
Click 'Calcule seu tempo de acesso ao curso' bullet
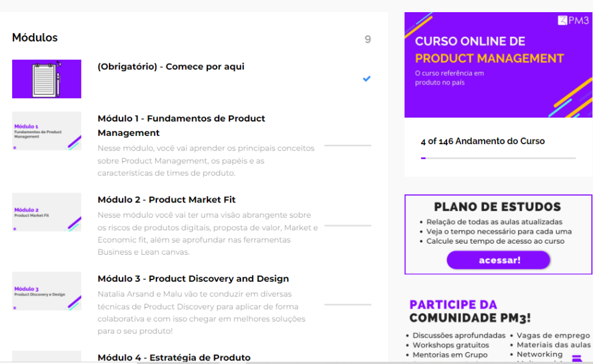(x=496, y=241)
